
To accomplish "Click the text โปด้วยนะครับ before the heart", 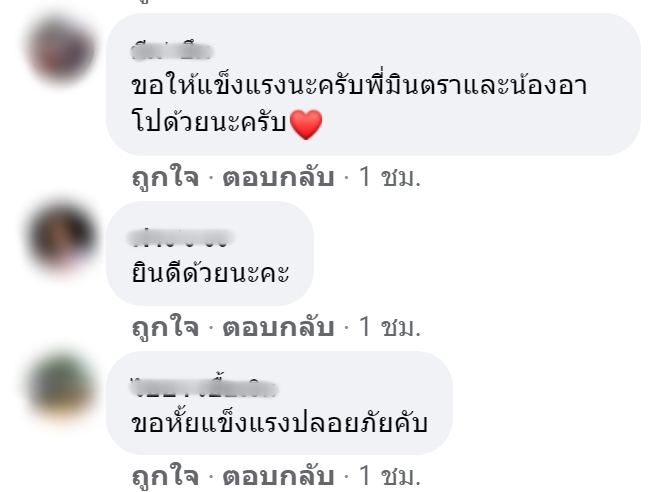I will [209, 122].
